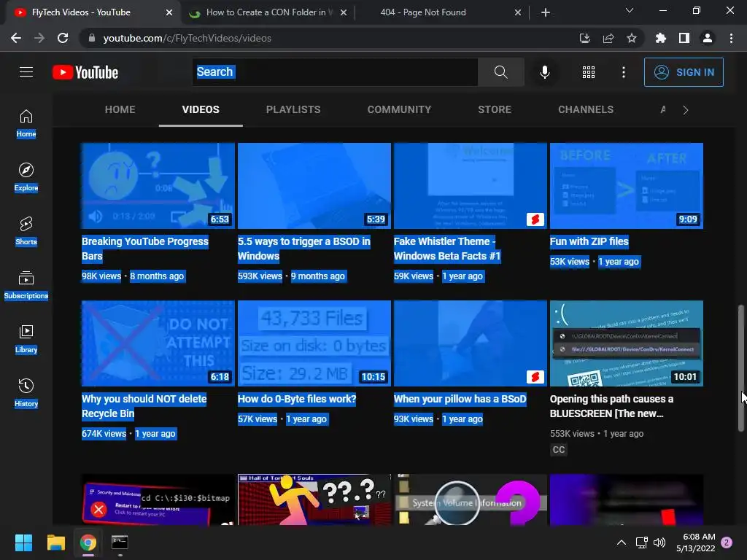Go to Home in the sidebar
Viewport: 747px width, 560px height.
pos(26,123)
